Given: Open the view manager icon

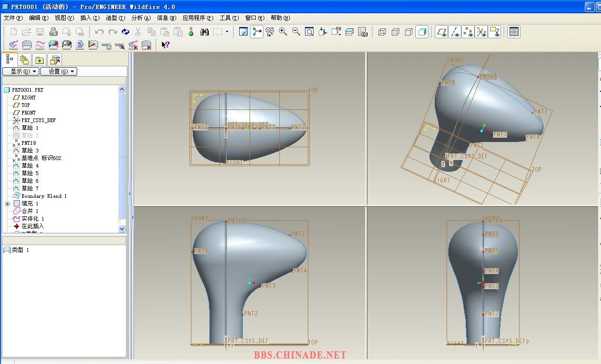Looking at the screenshot, I should click(363, 32).
